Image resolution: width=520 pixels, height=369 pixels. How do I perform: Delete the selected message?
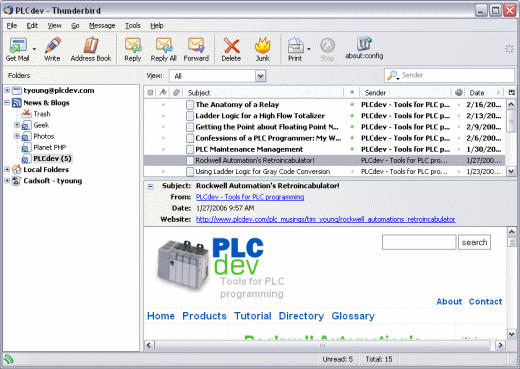[x=231, y=49]
